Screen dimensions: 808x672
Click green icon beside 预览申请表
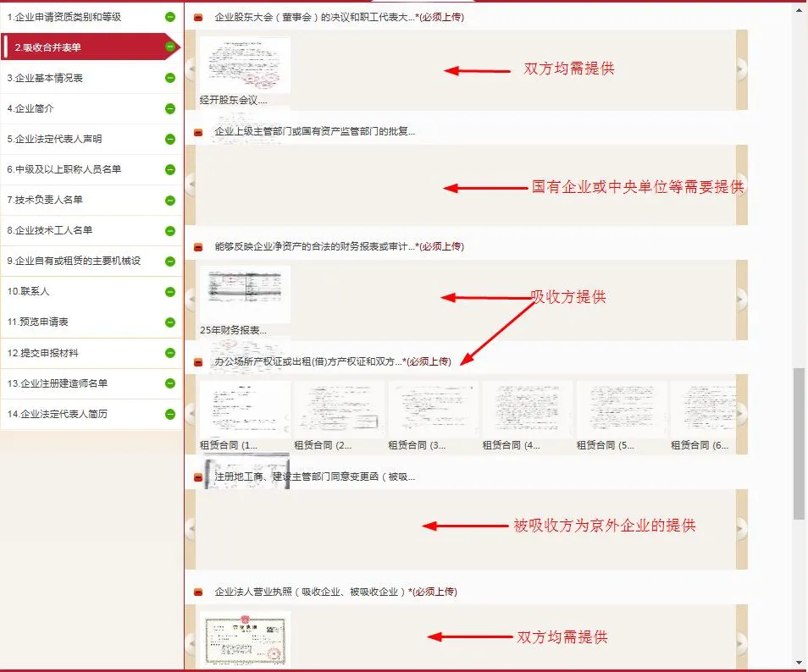(170, 322)
